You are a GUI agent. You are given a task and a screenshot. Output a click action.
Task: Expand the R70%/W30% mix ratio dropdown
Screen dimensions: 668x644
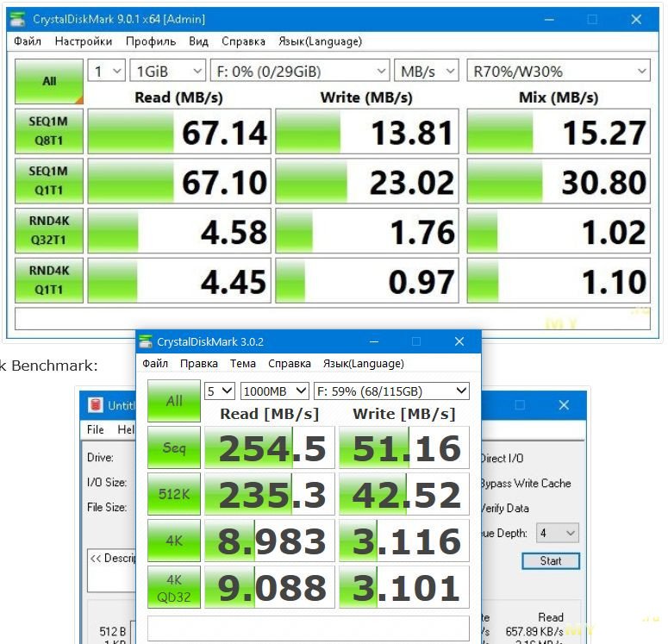[x=558, y=71]
